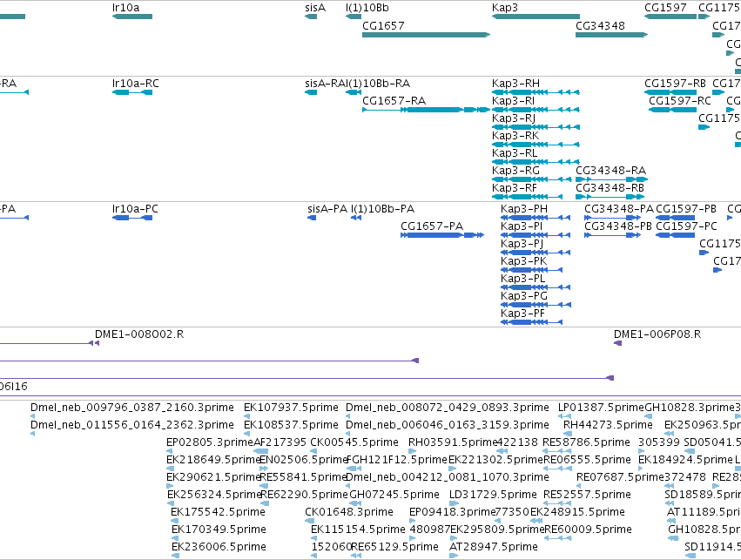Image resolution: width=741 pixels, height=560 pixels.
Task: Select transcript Kap3-RJ
Action: 536,127
